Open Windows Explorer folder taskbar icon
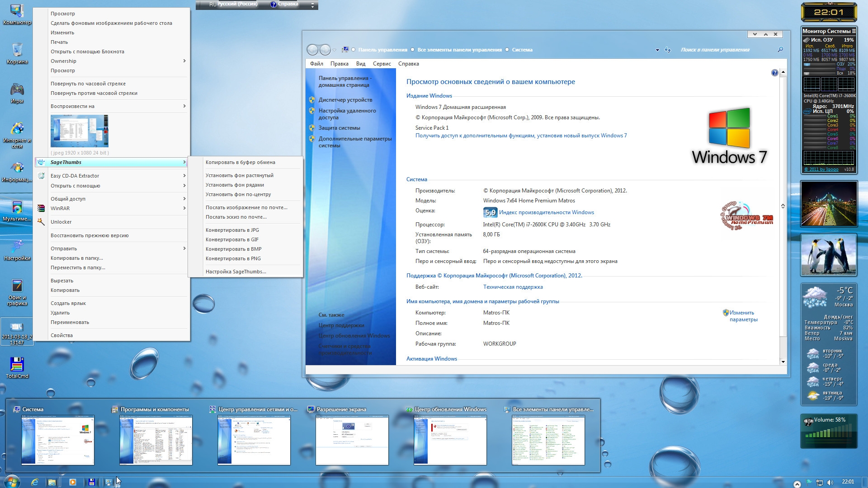The width and height of the screenshot is (868, 488). 52,482
